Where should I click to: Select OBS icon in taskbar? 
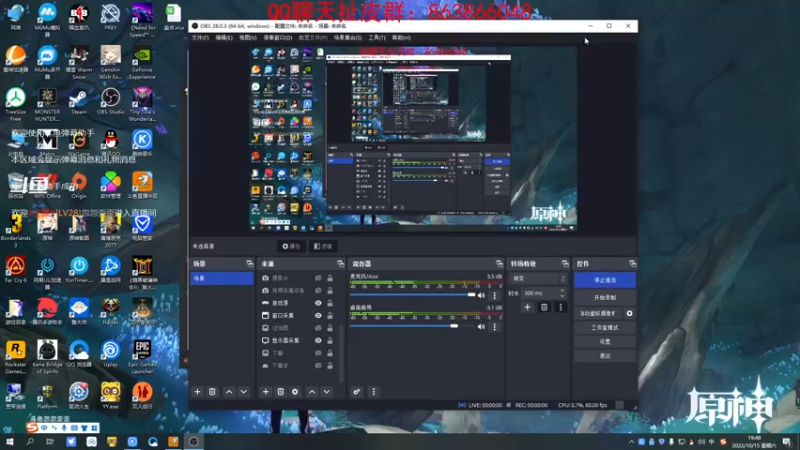[193, 442]
